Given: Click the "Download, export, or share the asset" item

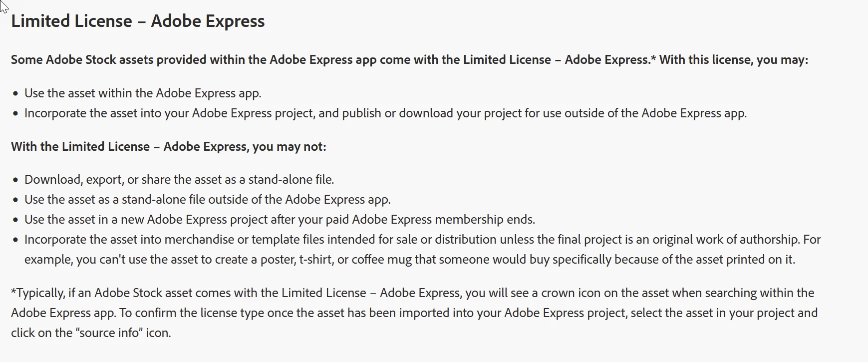Looking at the screenshot, I should (x=179, y=180).
